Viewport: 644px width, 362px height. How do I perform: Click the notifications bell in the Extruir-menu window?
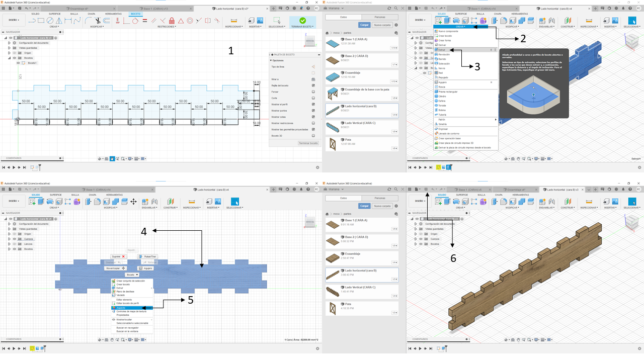[622, 9]
